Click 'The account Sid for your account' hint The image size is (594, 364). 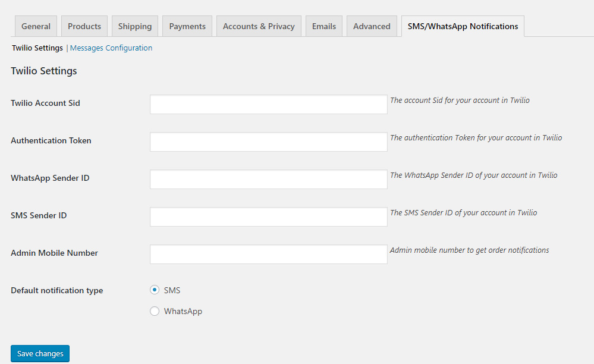point(460,101)
